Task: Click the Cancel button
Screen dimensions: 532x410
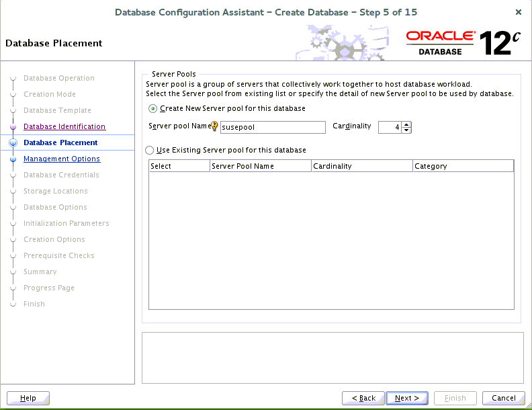Action: coord(503,398)
